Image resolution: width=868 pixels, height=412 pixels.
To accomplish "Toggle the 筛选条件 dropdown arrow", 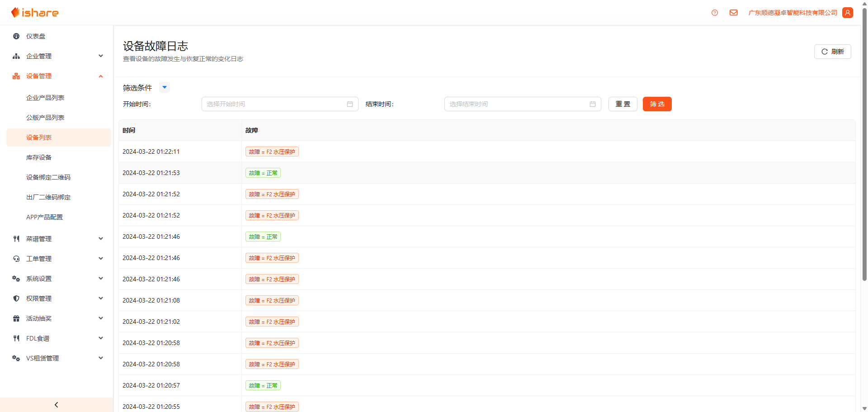I will 165,87.
